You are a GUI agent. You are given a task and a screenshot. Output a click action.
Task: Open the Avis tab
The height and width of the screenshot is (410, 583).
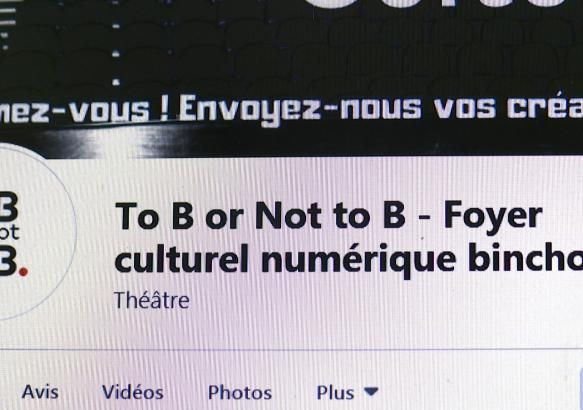40,392
